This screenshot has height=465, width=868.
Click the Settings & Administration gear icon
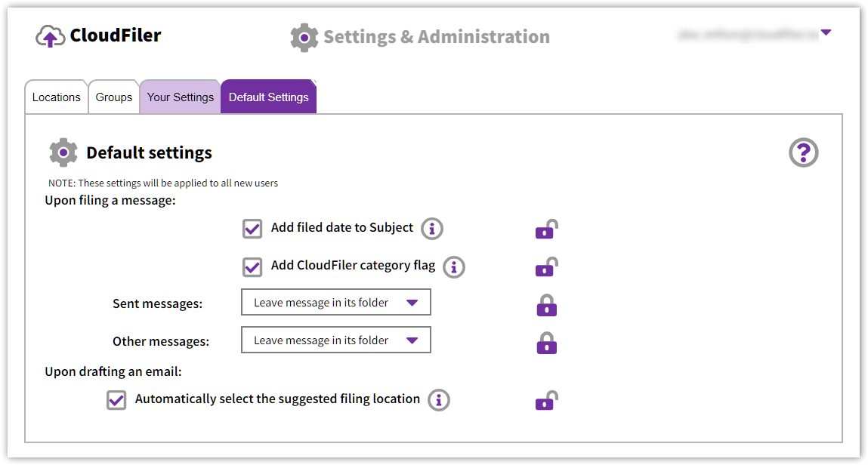tap(304, 38)
